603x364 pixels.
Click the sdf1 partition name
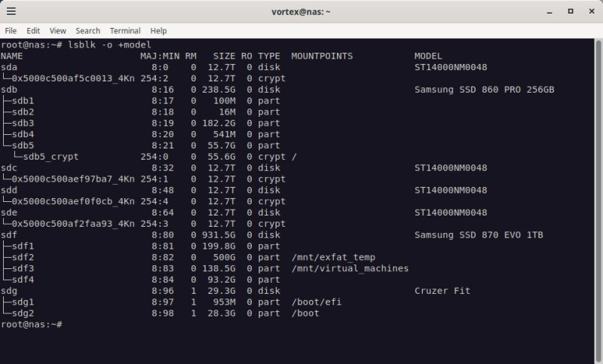(x=23, y=246)
